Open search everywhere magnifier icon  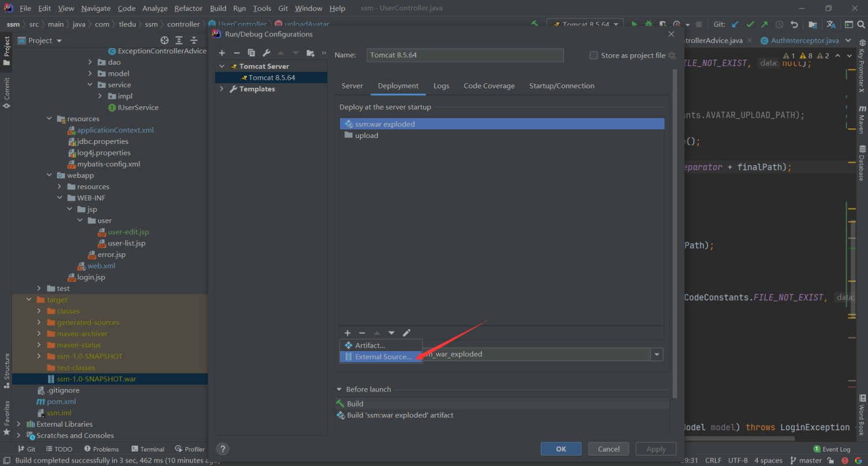click(x=861, y=24)
